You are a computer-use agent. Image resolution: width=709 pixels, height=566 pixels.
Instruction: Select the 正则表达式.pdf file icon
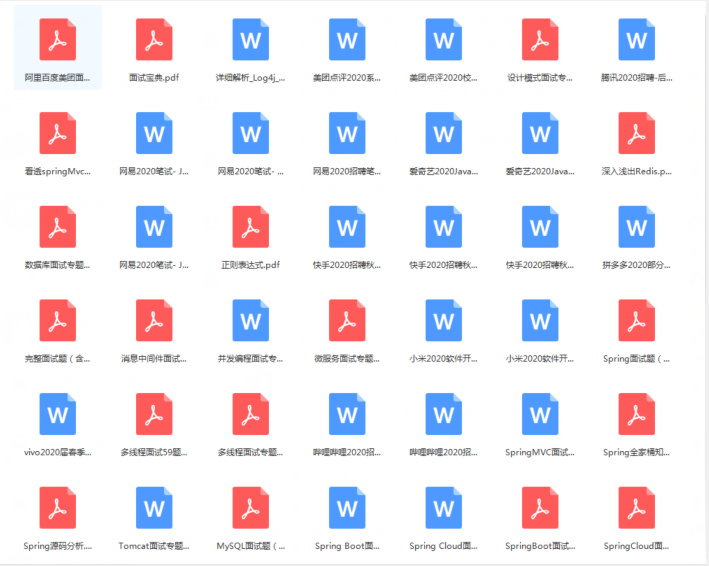coord(251,226)
